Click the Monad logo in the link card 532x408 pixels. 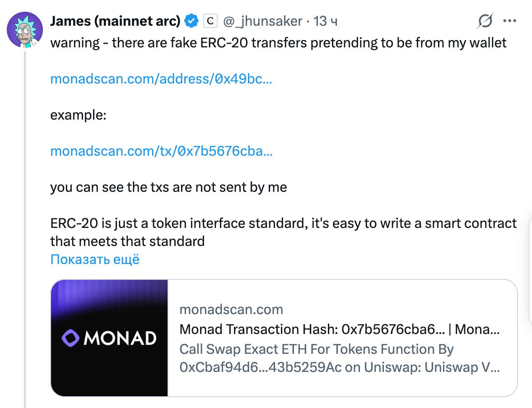pyautogui.click(x=108, y=338)
